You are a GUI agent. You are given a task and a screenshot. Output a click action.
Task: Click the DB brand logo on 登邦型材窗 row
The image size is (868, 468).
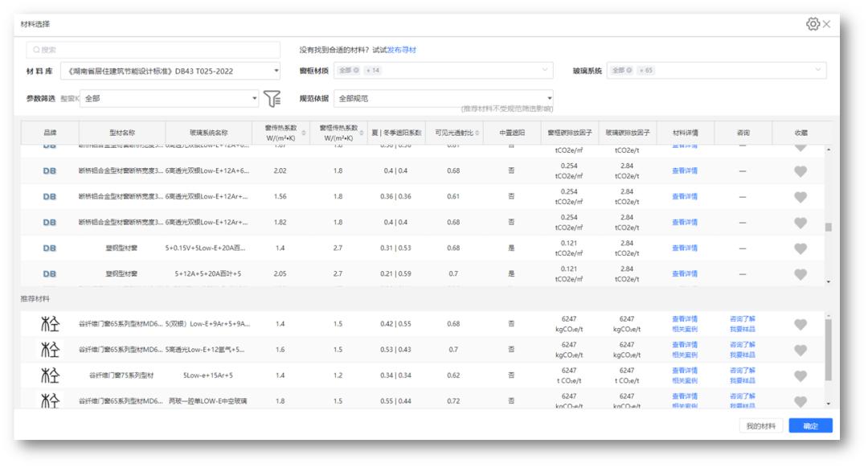click(49, 247)
